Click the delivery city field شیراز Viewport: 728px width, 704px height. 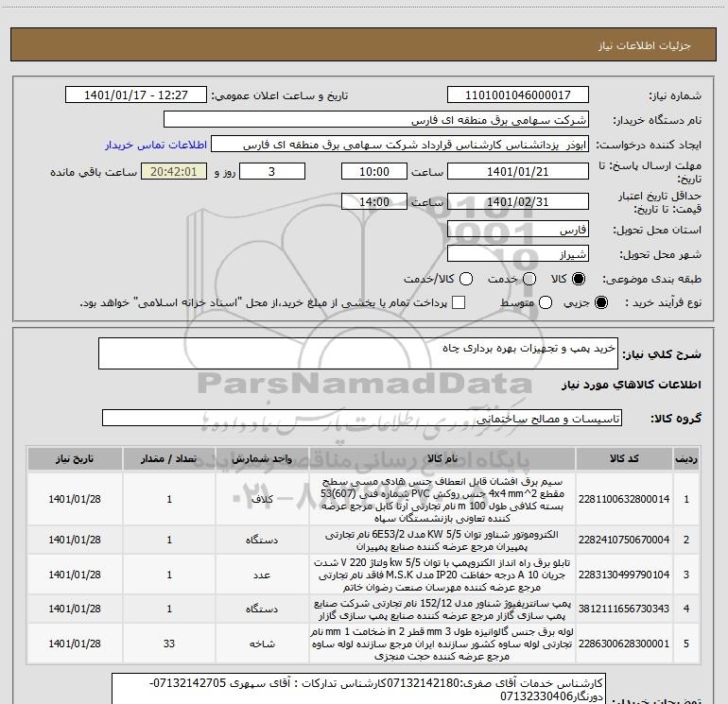[518, 254]
